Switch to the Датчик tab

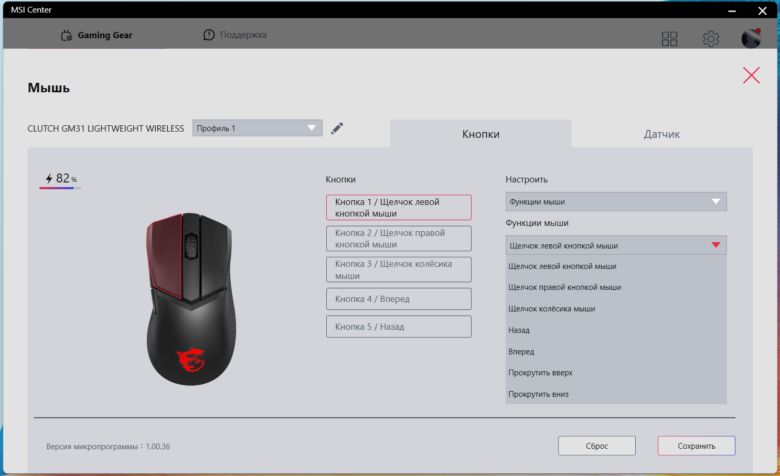coord(662,134)
